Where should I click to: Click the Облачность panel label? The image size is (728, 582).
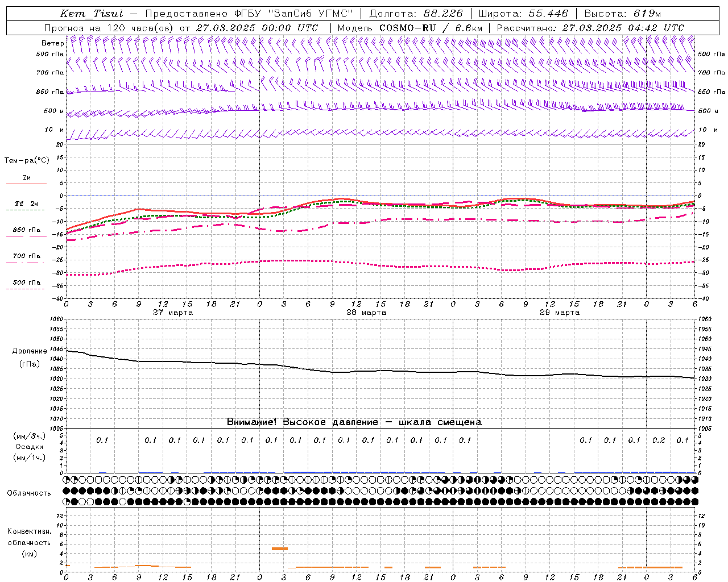(x=29, y=493)
